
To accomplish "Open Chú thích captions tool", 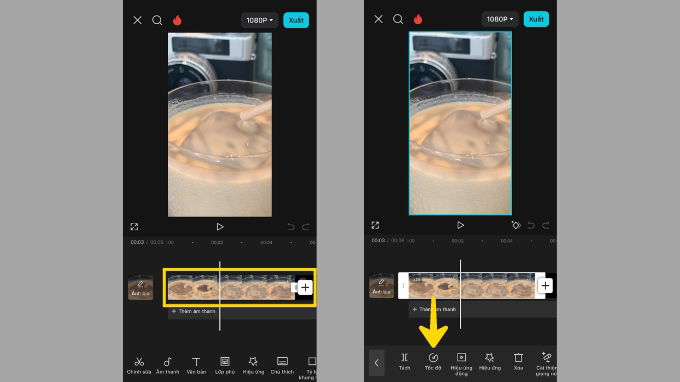I will pos(282,365).
